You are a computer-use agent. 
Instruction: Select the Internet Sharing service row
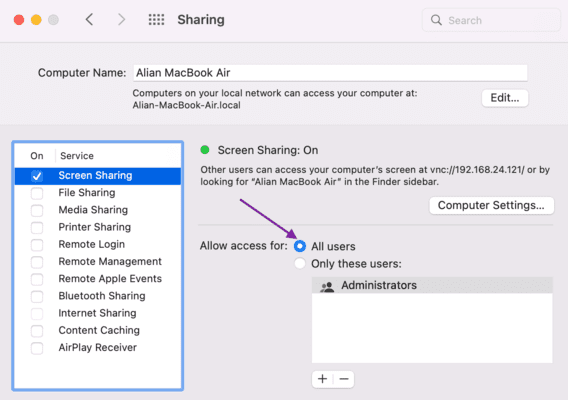98,314
